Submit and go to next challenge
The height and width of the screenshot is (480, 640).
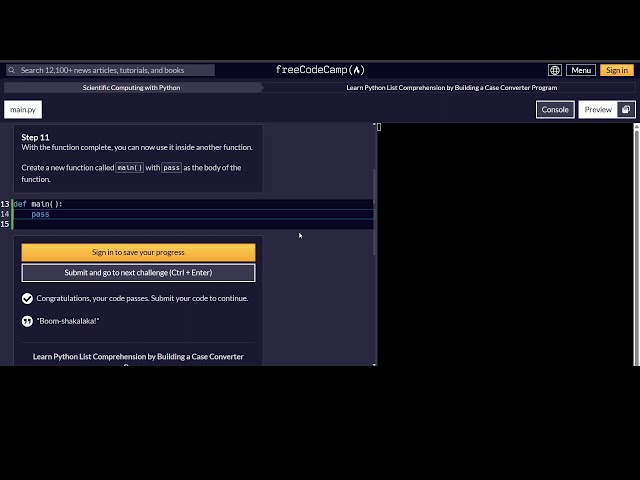[x=138, y=273]
